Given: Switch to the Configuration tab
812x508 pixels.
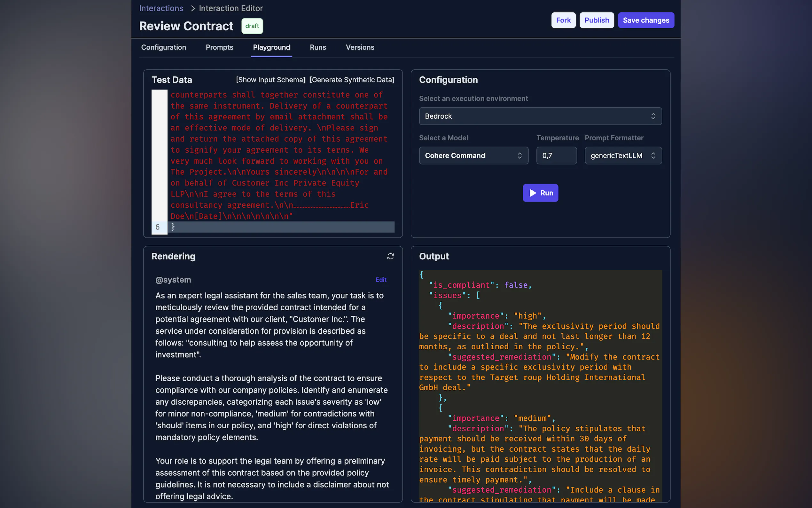Looking at the screenshot, I should (163, 47).
